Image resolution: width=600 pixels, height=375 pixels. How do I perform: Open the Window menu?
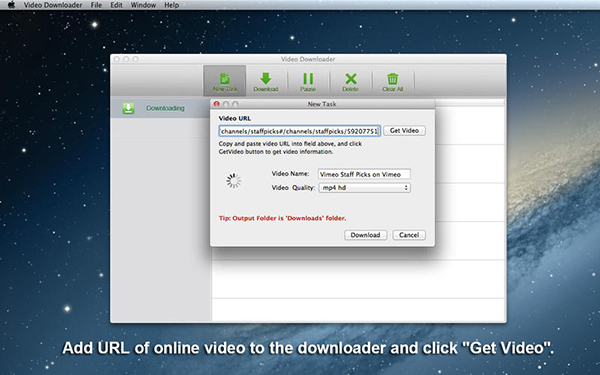(x=143, y=5)
